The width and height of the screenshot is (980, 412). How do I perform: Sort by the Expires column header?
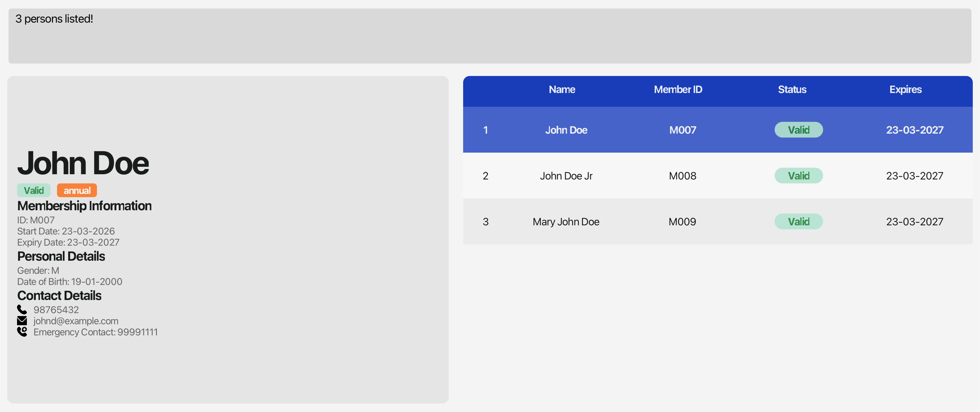click(x=905, y=90)
